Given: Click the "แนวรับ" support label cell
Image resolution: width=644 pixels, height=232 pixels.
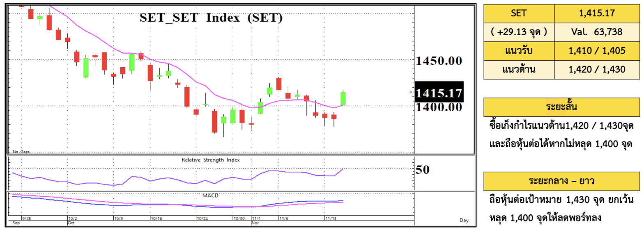Looking at the screenshot, I should (519, 51).
